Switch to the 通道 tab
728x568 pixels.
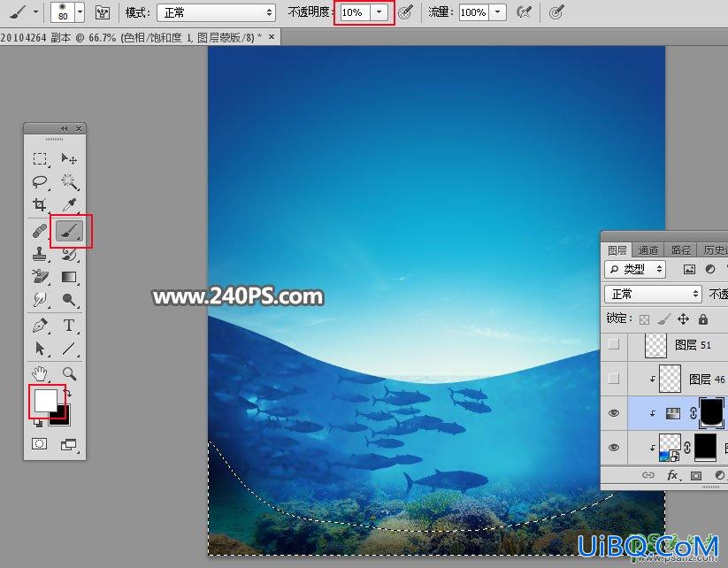[x=648, y=250]
